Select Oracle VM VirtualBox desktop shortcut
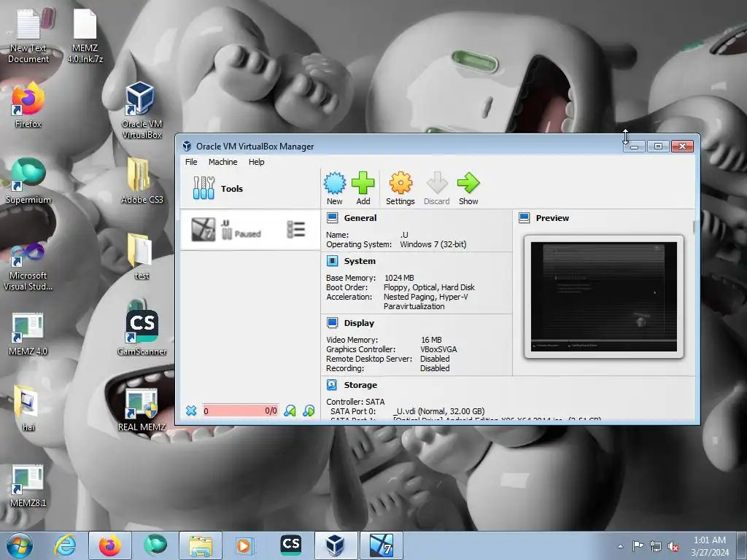Screen dimensions: 747x560 (142, 111)
